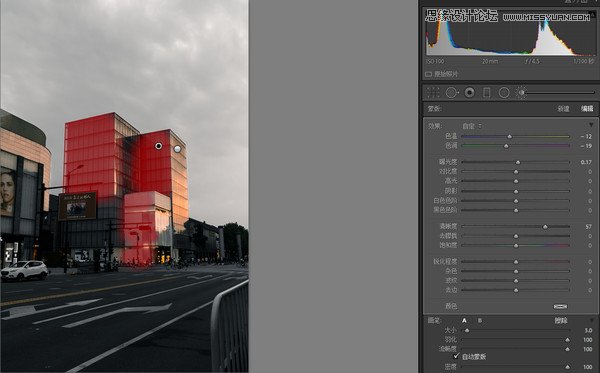Select the Graduated Filter tool

pyautogui.click(x=487, y=93)
